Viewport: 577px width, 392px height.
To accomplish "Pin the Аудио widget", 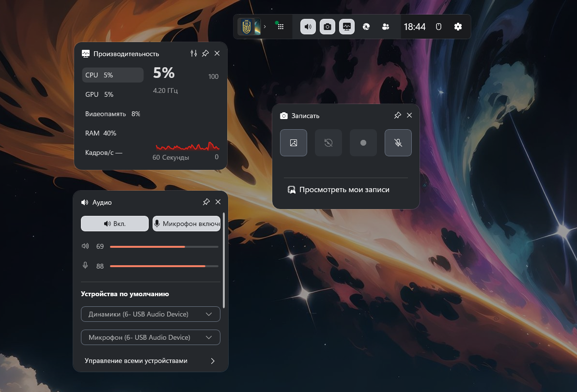I will click(206, 202).
